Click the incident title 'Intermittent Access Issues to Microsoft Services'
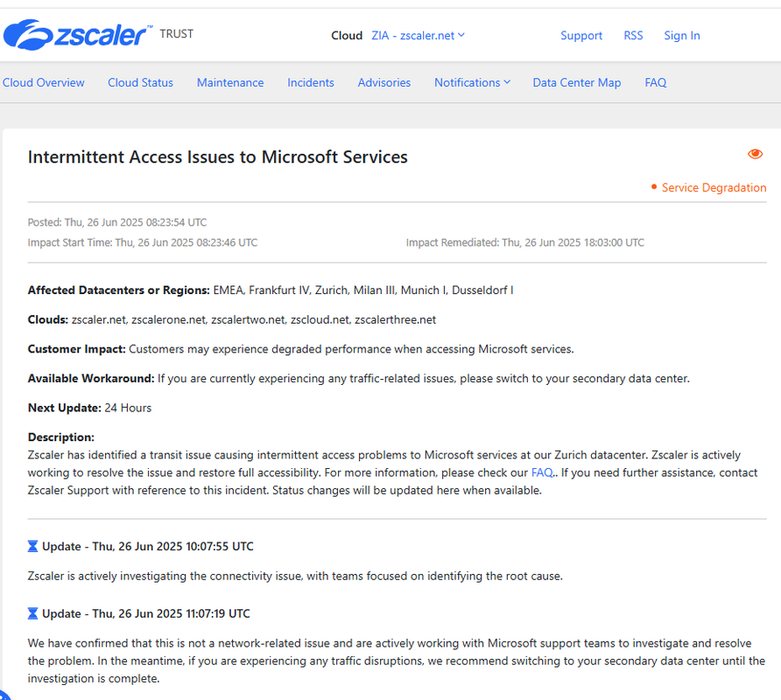This screenshot has height=700, width=781. coord(218,157)
